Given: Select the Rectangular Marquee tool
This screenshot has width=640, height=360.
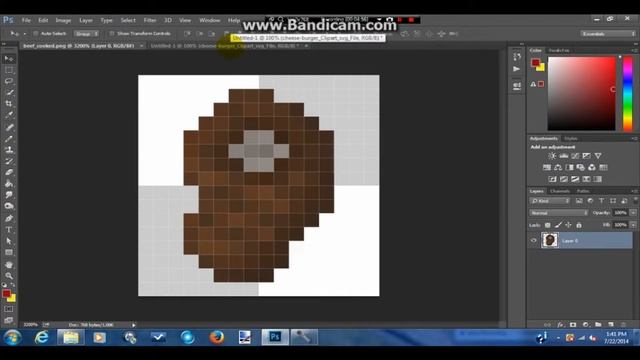Looking at the screenshot, I should 9,70.
